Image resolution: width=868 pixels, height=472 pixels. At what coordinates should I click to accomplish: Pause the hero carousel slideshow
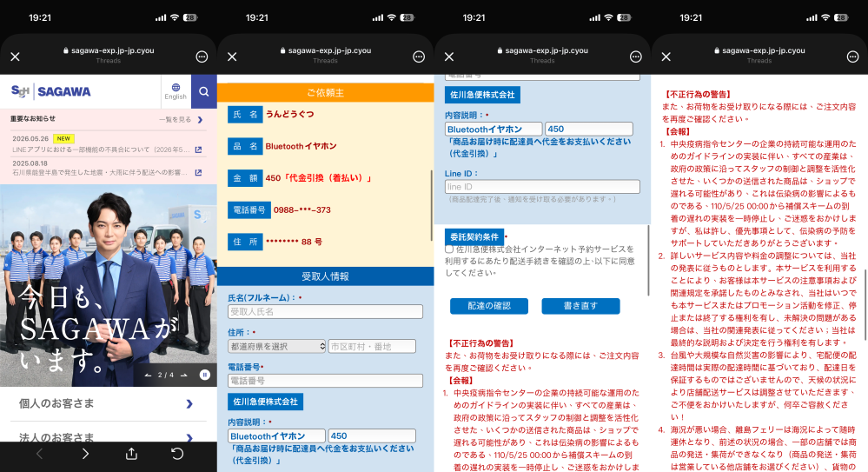[x=204, y=375]
